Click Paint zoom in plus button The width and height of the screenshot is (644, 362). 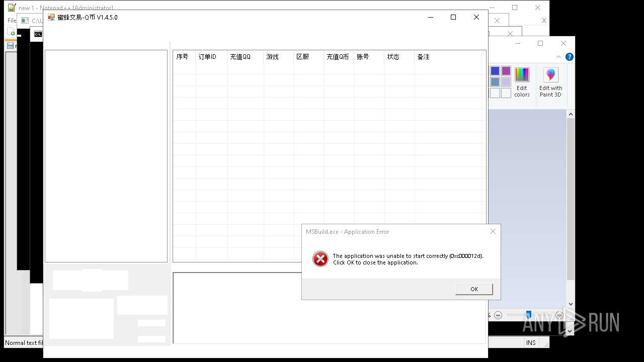coord(559,315)
